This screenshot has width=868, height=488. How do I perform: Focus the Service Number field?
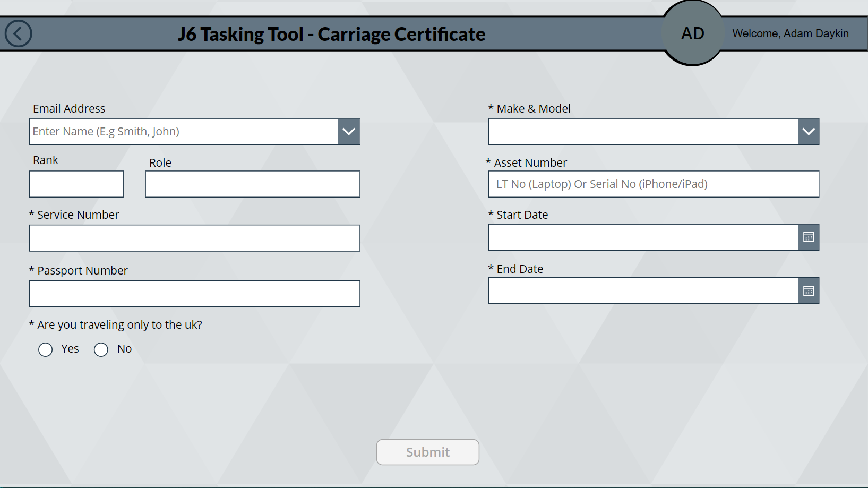(195, 238)
